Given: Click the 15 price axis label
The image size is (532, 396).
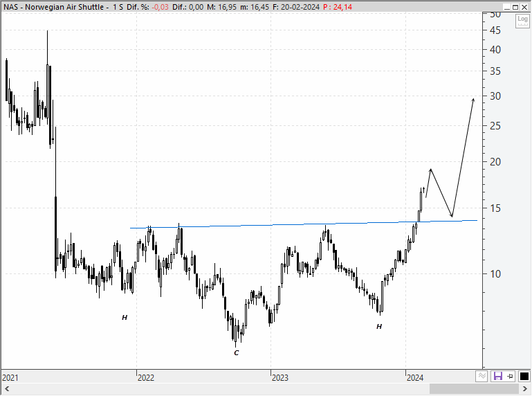Looking at the screenshot, I should click(495, 208).
